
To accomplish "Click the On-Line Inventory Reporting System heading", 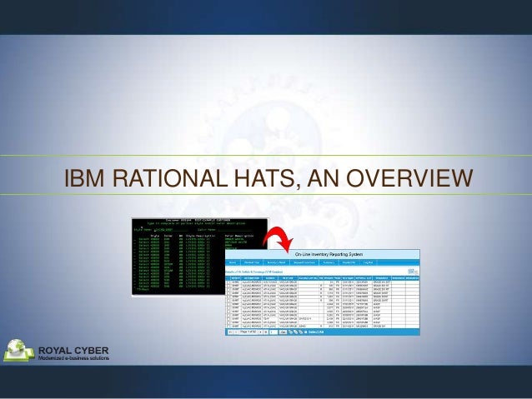I will pos(329,254).
